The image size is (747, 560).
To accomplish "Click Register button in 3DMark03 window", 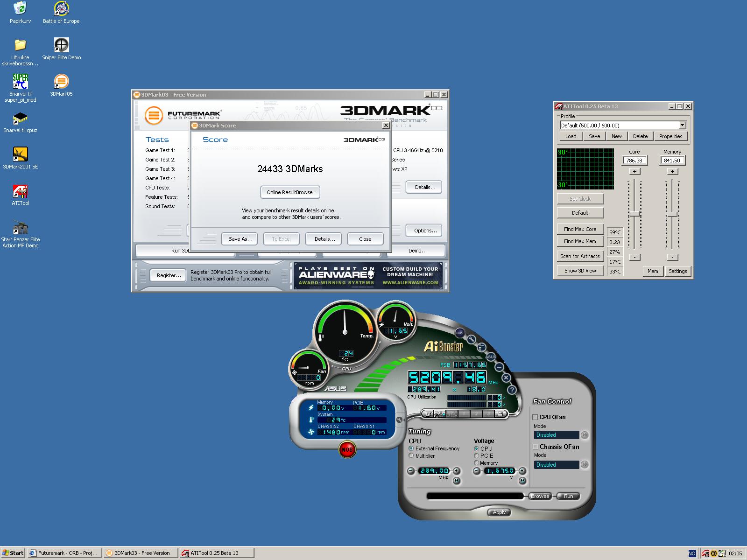I will tap(169, 275).
